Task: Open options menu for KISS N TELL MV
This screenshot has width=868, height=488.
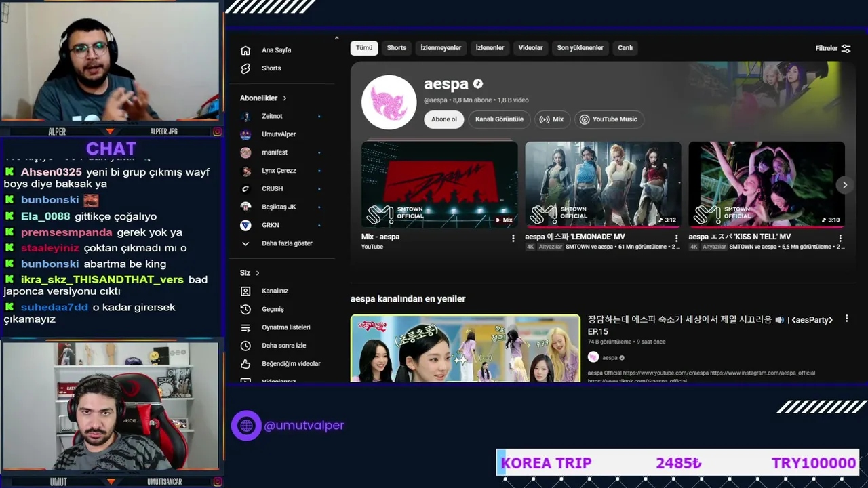Action: click(x=840, y=238)
